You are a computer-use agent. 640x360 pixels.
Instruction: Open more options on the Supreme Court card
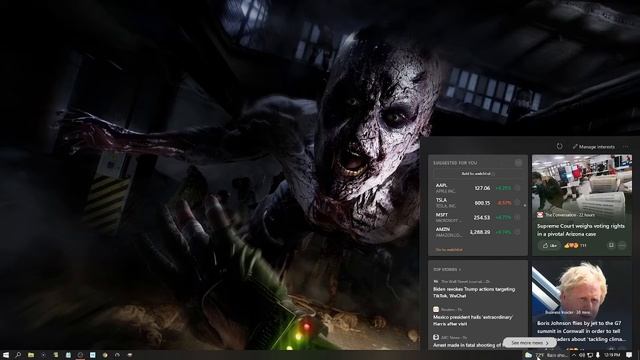622,245
